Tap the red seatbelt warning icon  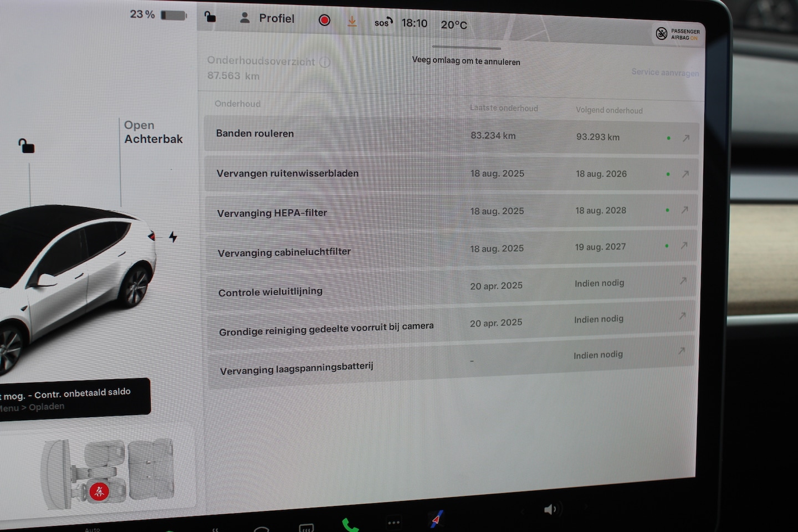click(x=99, y=491)
